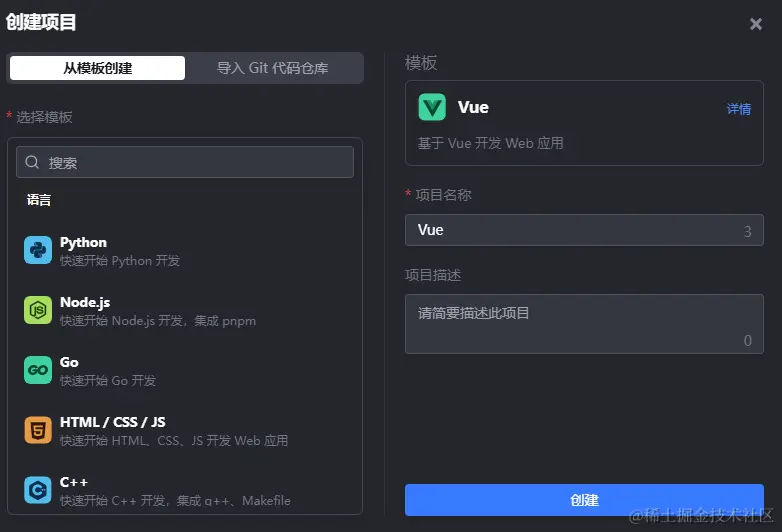This screenshot has height=532, width=782.
Task: Click the Node.js template icon
Action: click(x=38, y=311)
